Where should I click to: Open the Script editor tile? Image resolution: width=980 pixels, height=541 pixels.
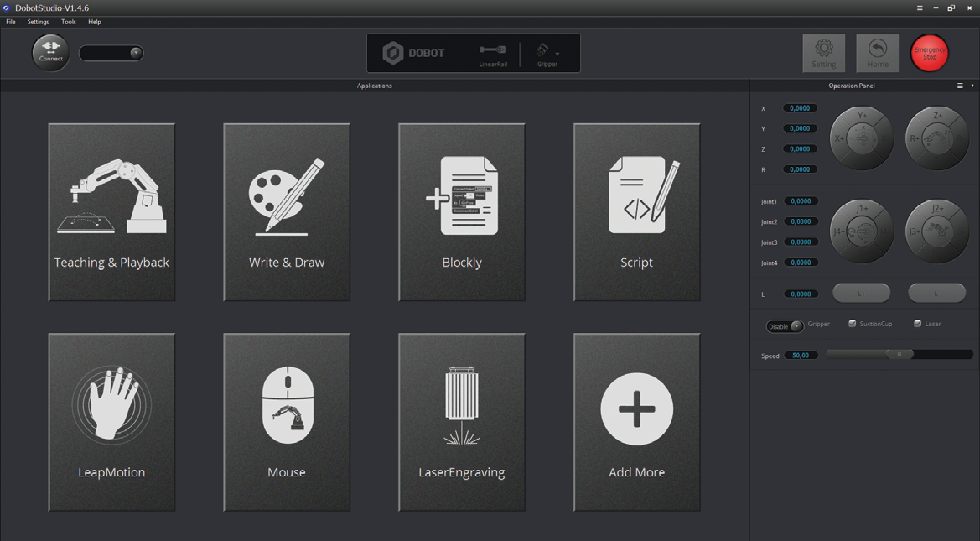tap(636, 212)
